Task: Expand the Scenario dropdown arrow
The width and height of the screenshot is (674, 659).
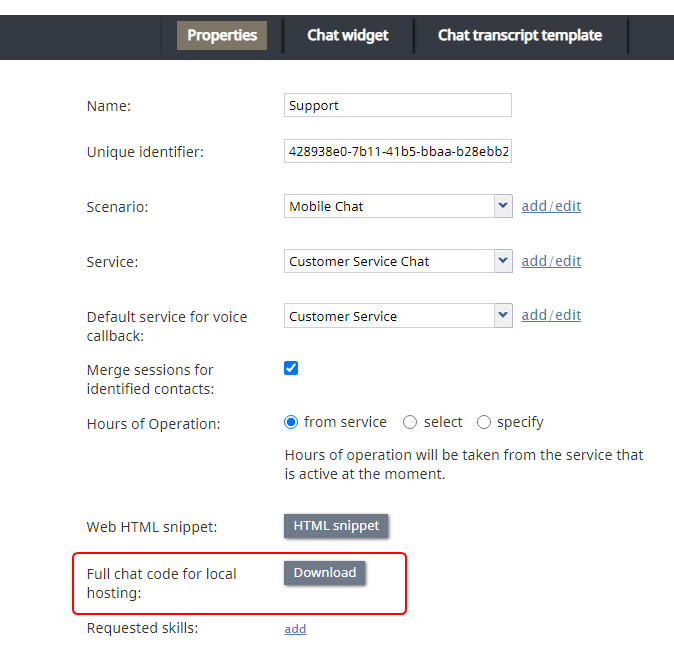Action: pos(503,206)
